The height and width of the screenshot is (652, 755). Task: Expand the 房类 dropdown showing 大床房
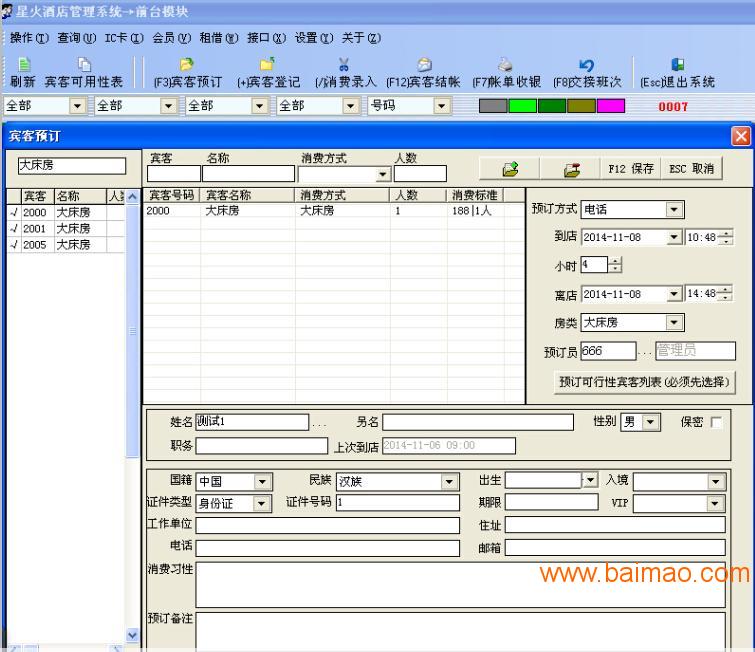(x=674, y=322)
